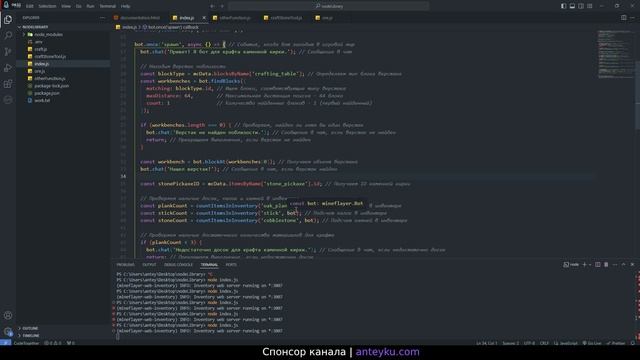Open the Terminal menu
640x360 pixels.
coord(108,6)
